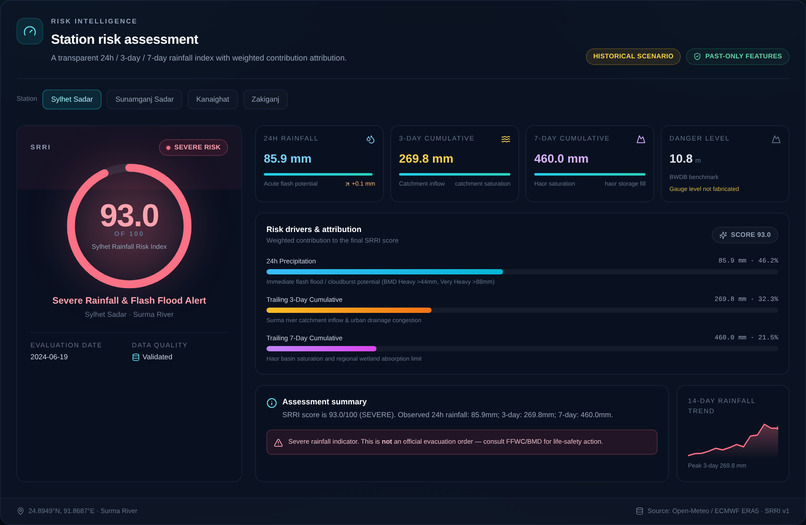Click 'Acute flash potential' caption

click(x=290, y=184)
